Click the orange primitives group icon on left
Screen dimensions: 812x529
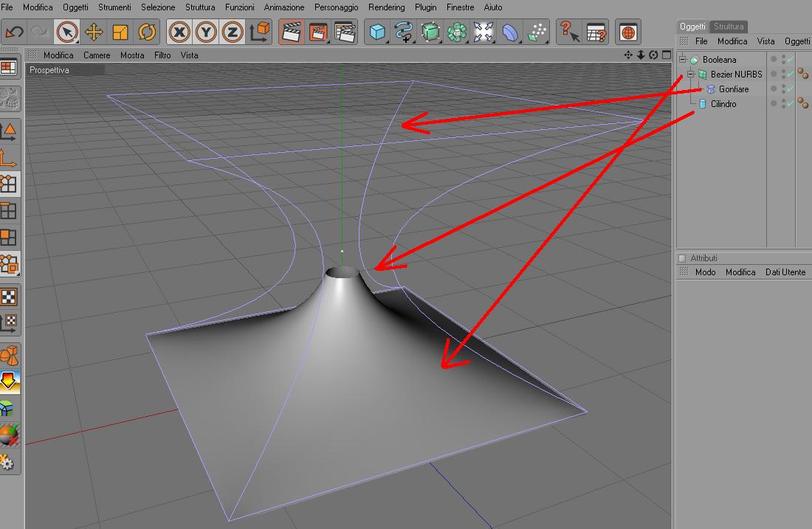pos(9,356)
